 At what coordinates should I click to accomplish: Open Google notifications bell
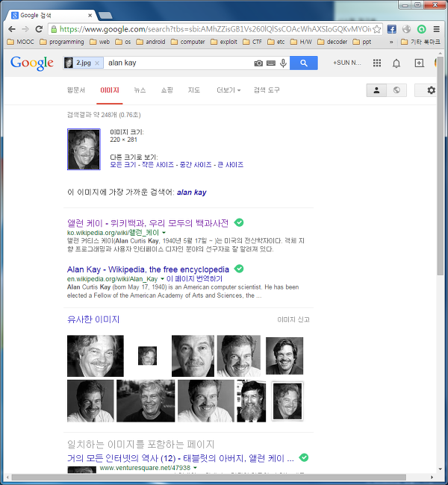(x=396, y=63)
